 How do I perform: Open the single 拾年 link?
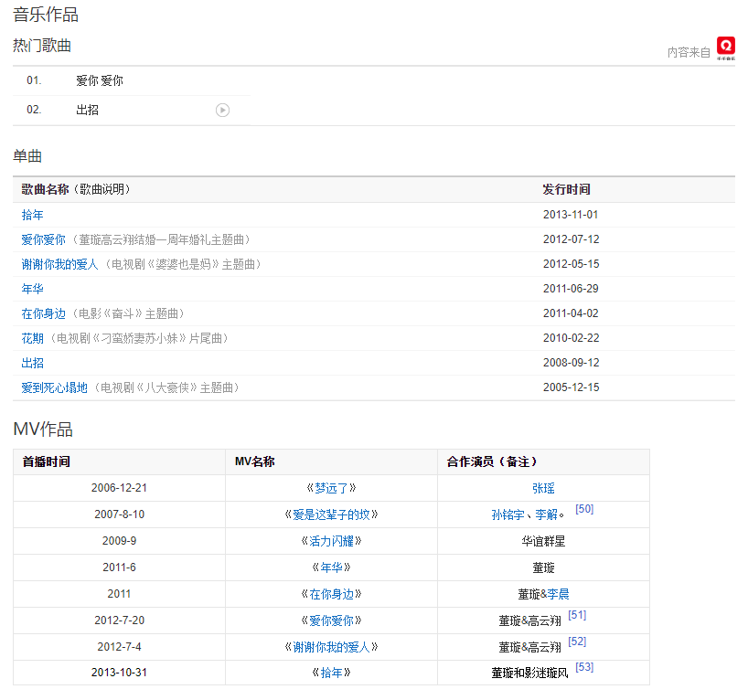(33, 215)
